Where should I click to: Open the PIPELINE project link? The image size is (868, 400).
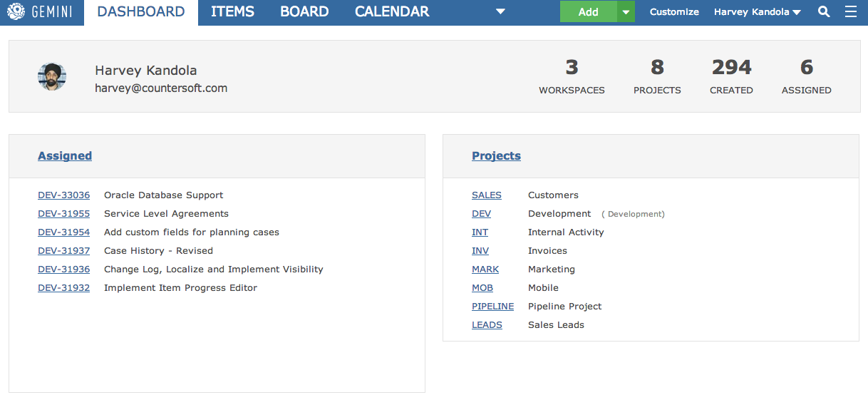(492, 307)
